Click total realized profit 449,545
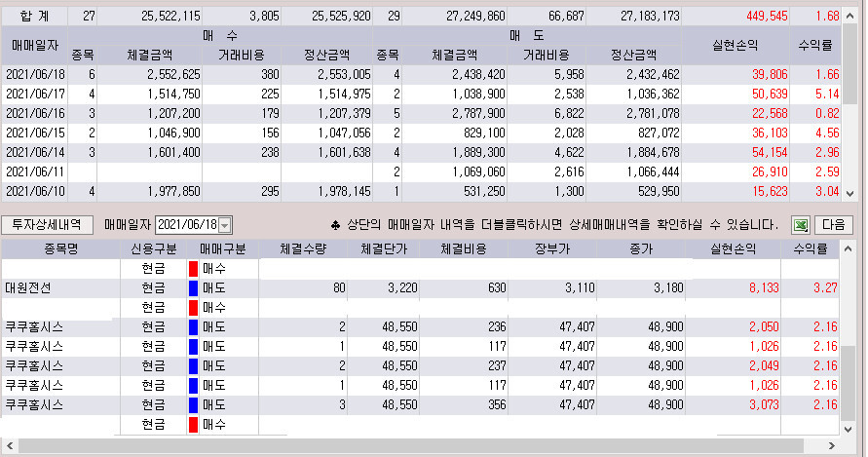 (x=767, y=16)
